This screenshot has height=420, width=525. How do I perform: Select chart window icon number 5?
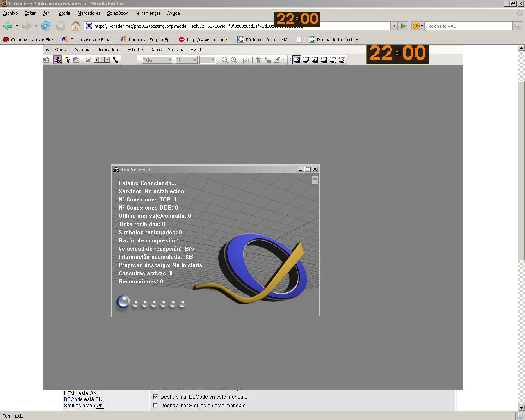pos(333,60)
